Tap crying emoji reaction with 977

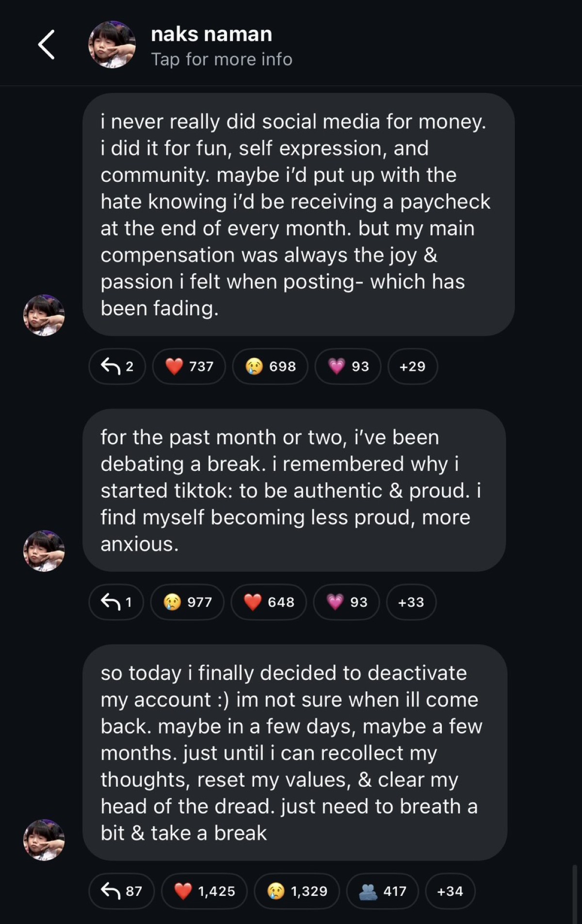(x=187, y=602)
